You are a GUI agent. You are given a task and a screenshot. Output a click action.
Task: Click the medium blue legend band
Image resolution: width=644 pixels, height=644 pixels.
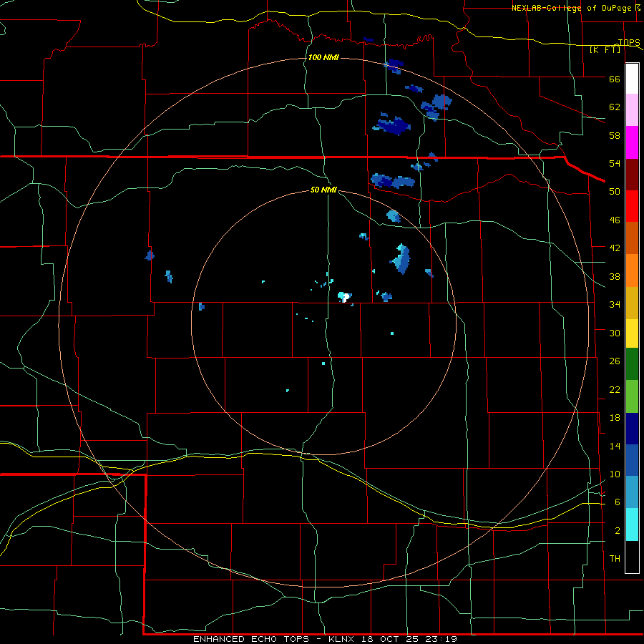click(632, 460)
